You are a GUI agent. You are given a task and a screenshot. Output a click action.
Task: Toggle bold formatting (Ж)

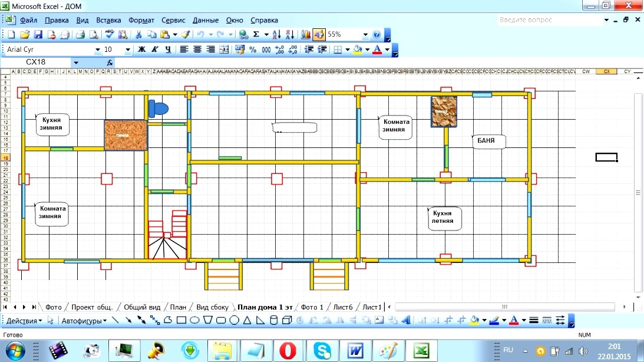tap(141, 50)
